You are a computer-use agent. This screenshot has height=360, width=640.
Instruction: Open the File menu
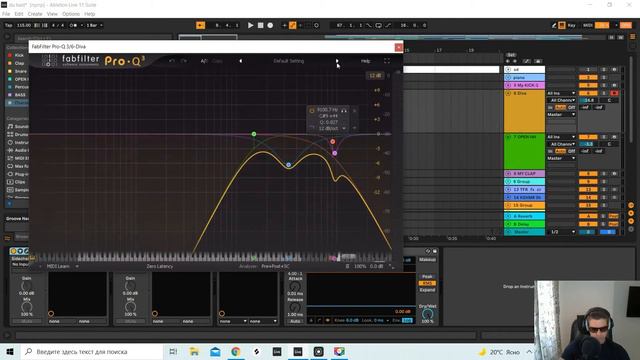point(6,14)
